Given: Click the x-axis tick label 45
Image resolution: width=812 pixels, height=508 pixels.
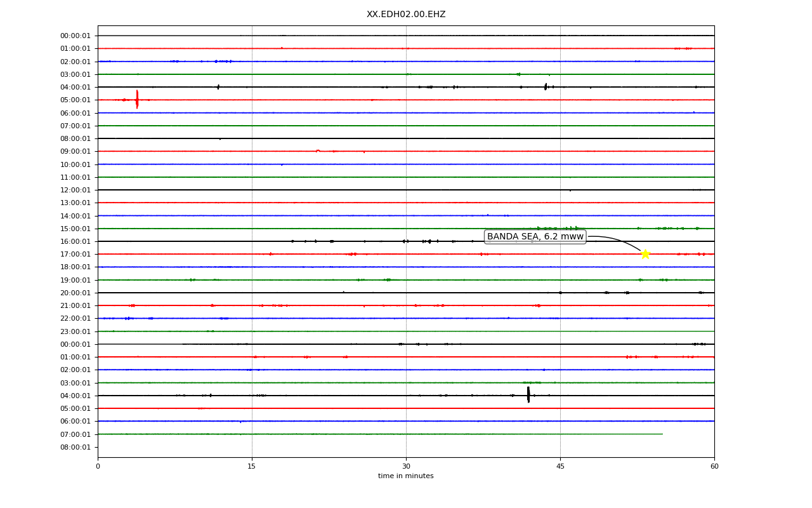Looking at the screenshot, I should [560, 467].
